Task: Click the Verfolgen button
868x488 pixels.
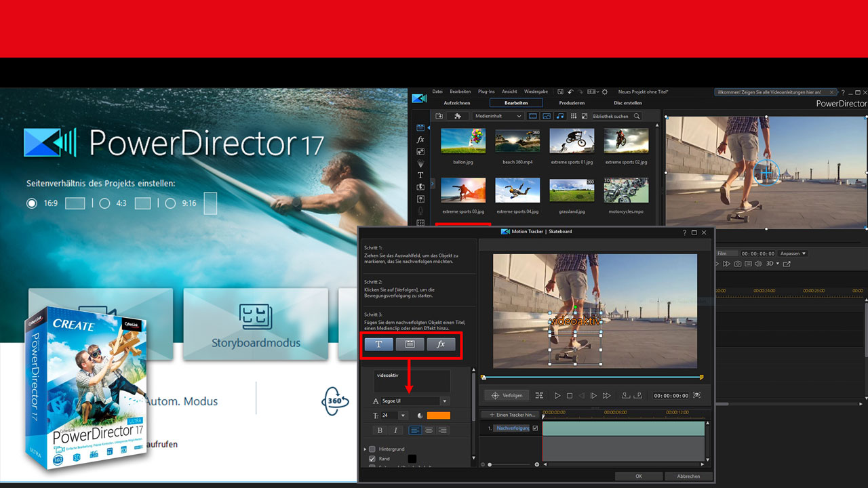Action: (507, 395)
